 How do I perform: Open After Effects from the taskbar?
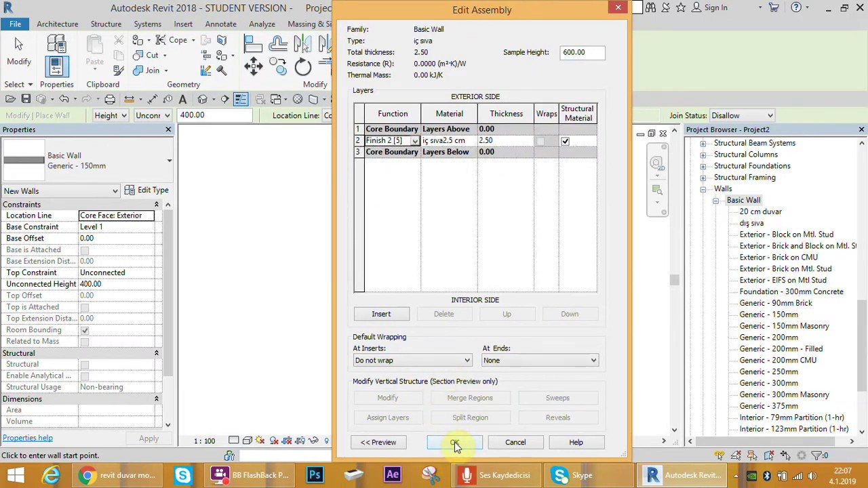tap(393, 474)
